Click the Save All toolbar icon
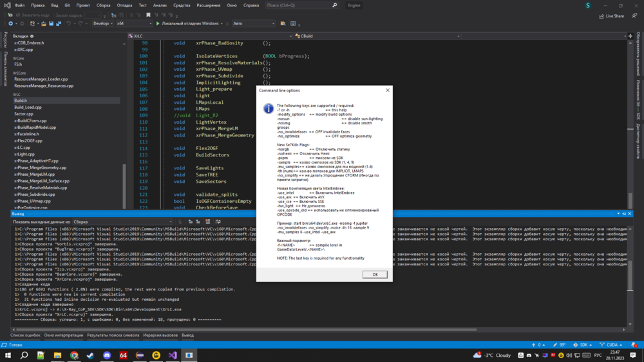 point(59,24)
